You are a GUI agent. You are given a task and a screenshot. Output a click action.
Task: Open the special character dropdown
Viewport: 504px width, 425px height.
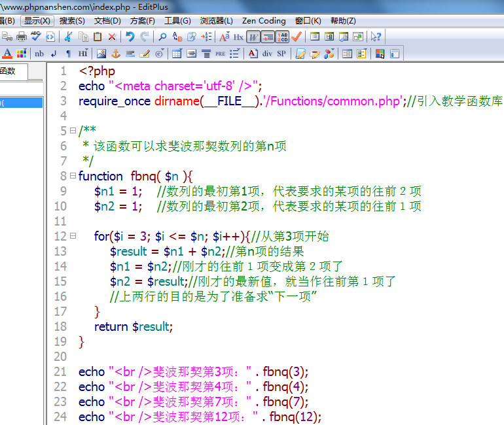pyautogui.click(x=160, y=54)
